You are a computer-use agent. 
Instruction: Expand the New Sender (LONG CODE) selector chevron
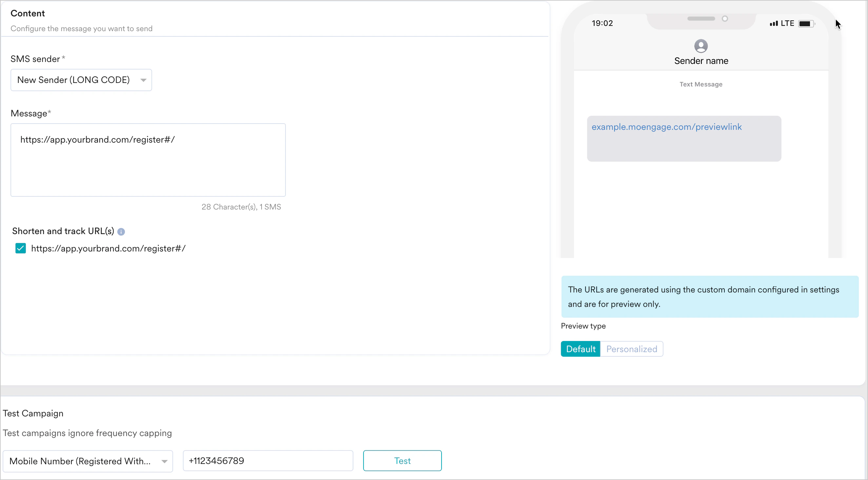pyautogui.click(x=143, y=80)
